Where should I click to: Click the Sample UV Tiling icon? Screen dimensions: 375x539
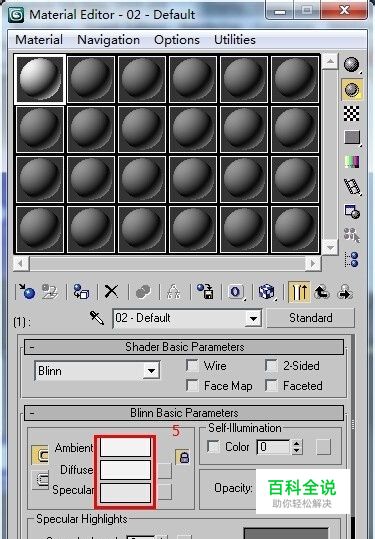click(352, 138)
